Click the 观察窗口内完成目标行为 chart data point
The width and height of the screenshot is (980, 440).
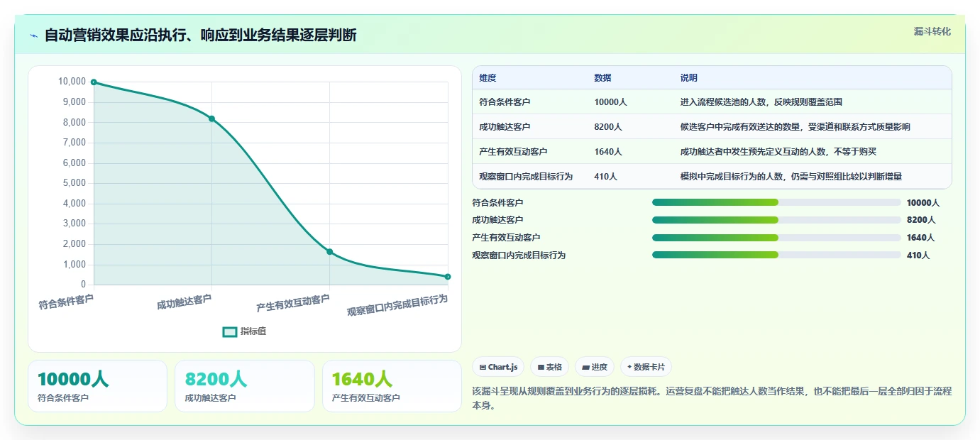click(448, 277)
